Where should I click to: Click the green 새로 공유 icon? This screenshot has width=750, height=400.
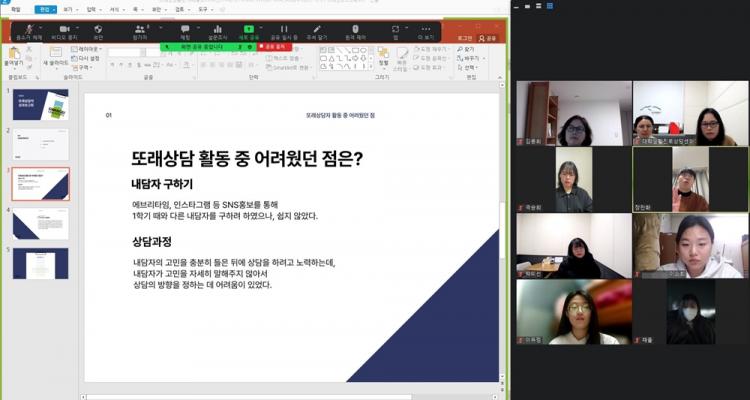coord(252,29)
